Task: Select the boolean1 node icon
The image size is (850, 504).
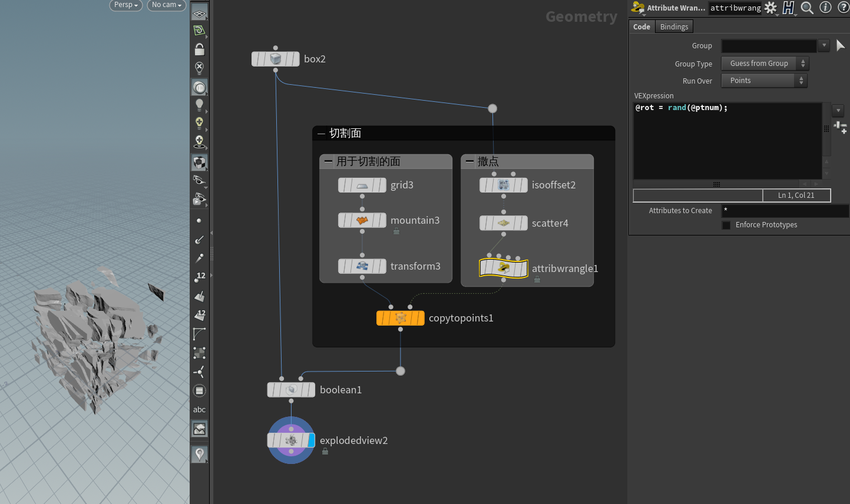Action: click(x=291, y=390)
